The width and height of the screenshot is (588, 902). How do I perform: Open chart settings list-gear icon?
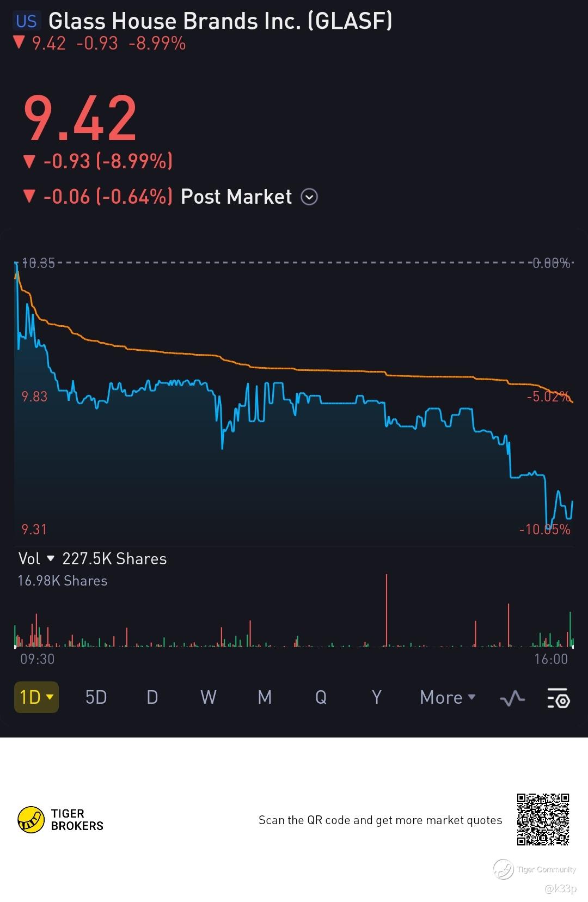[x=558, y=698]
